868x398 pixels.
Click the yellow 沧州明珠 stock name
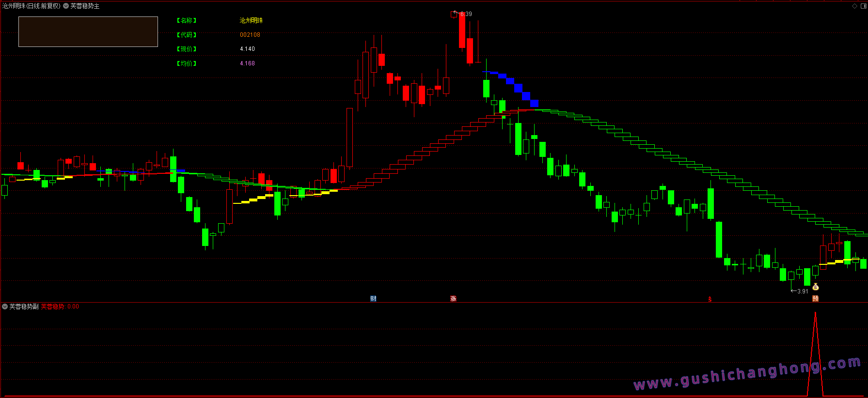click(251, 20)
